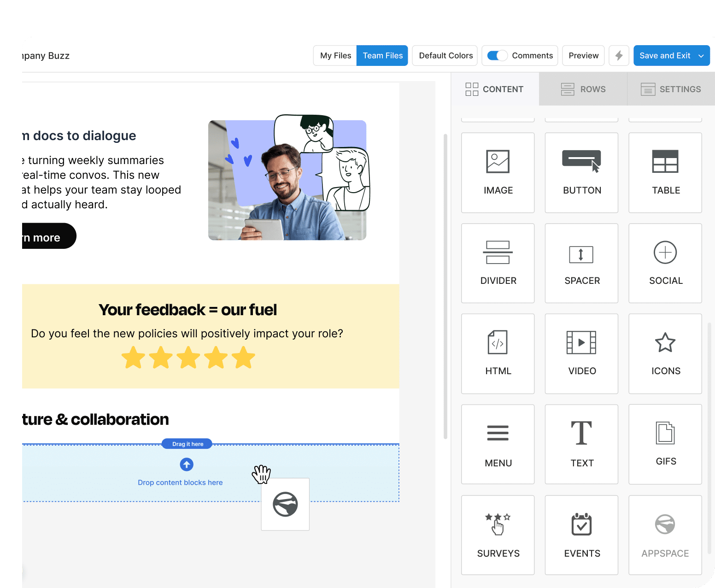This screenshot has height=588, width=715.
Task: Switch to the My Files tab
Action: point(335,55)
